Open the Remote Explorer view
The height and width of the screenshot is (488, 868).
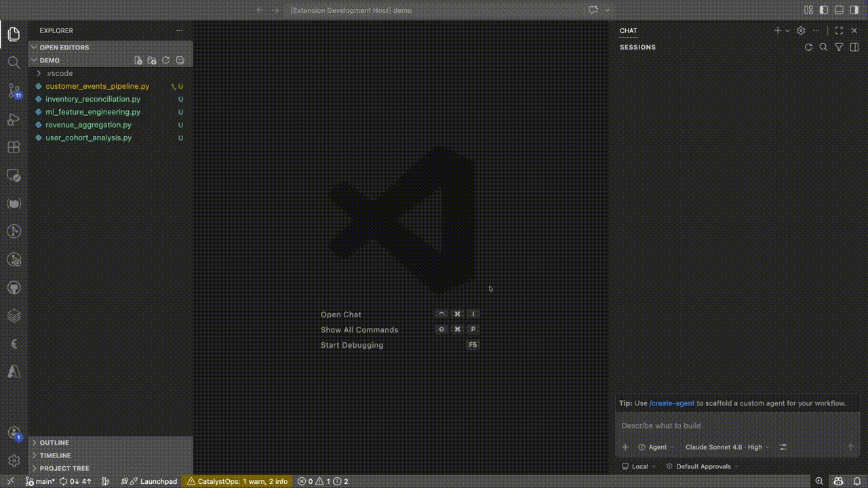tap(14, 176)
